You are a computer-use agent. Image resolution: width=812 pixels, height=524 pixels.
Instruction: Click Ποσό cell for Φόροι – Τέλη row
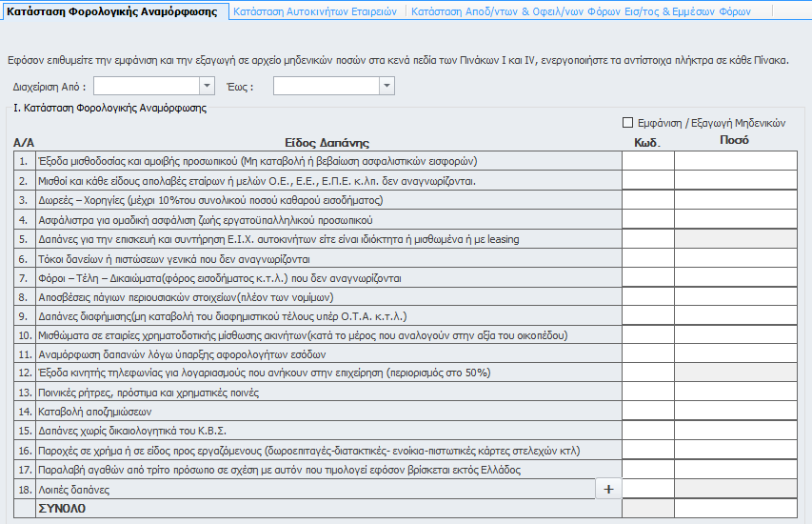(736, 277)
